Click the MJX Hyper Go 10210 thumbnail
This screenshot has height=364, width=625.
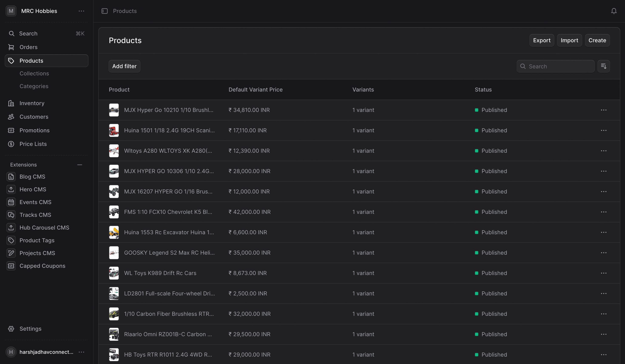(x=114, y=110)
